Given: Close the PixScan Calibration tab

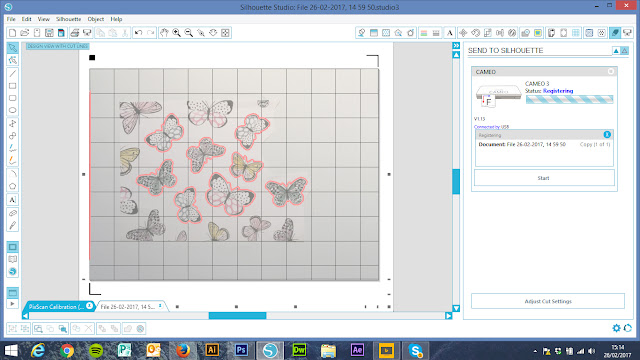Looking at the screenshot, I should click(89, 306).
